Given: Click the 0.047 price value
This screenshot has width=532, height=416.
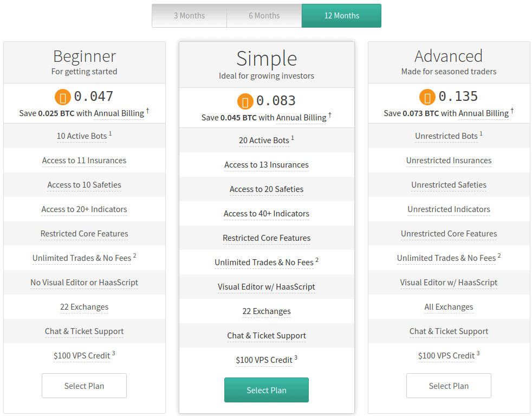Looking at the screenshot, I should pos(94,97).
